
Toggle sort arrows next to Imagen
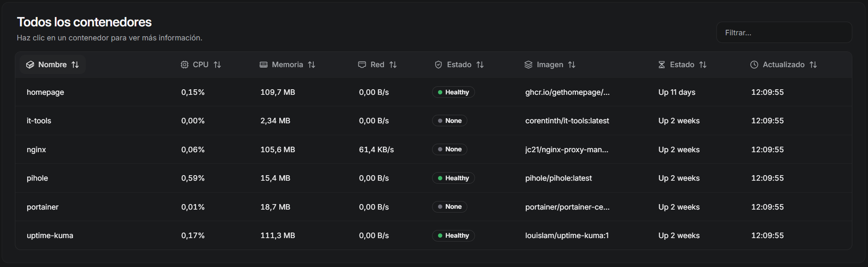572,65
